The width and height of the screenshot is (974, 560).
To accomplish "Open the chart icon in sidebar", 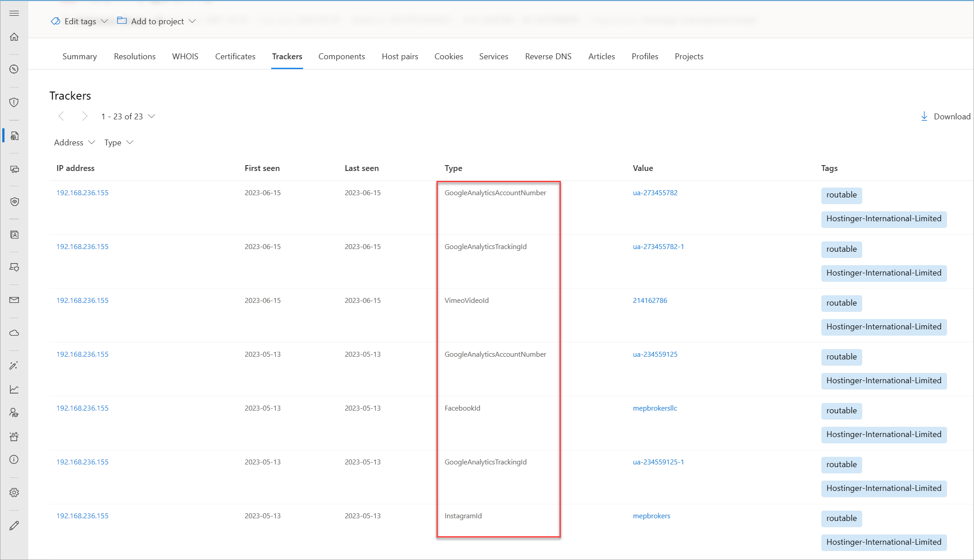I will [x=14, y=389].
